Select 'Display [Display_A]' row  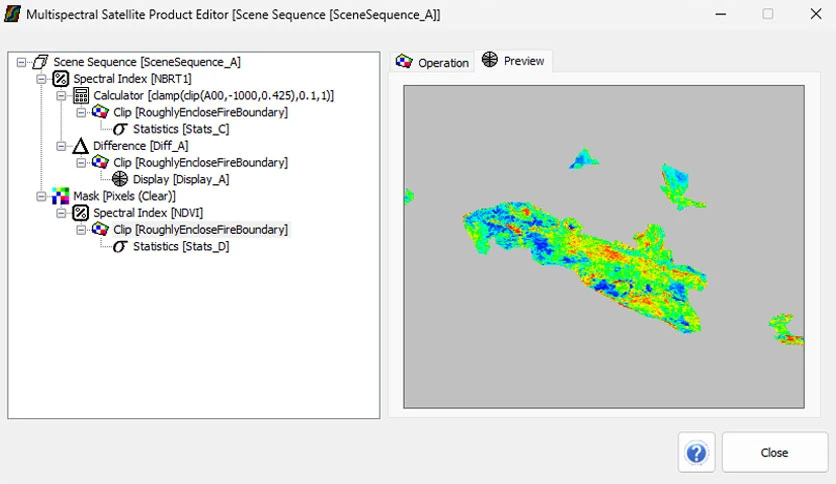click(181, 180)
